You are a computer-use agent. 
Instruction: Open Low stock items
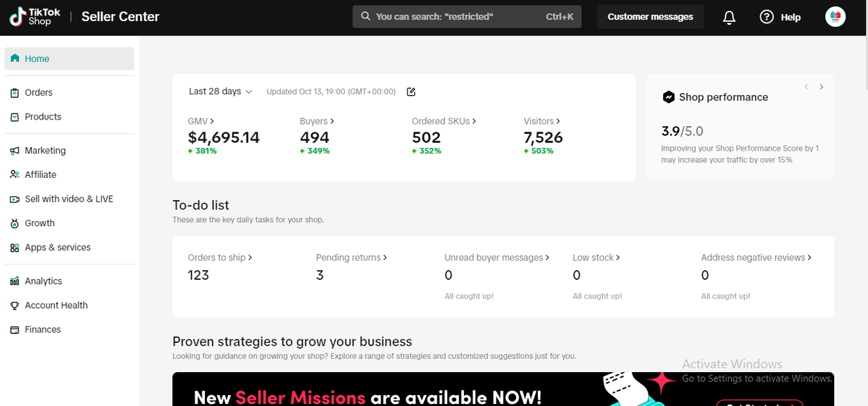click(596, 258)
